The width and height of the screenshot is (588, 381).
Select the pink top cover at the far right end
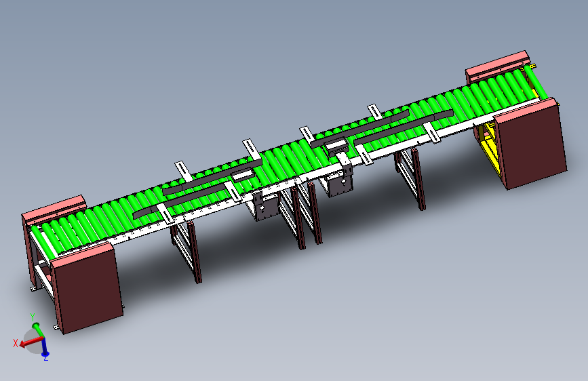(x=496, y=66)
